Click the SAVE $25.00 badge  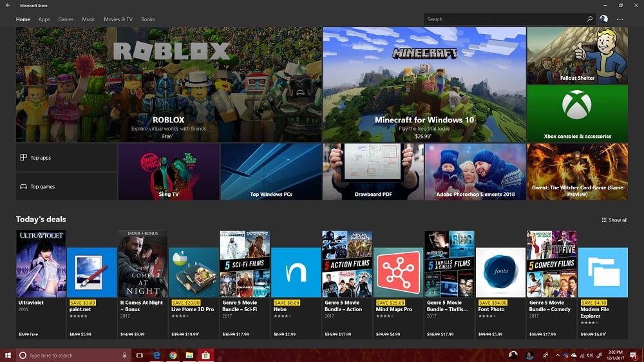(x=390, y=303)
